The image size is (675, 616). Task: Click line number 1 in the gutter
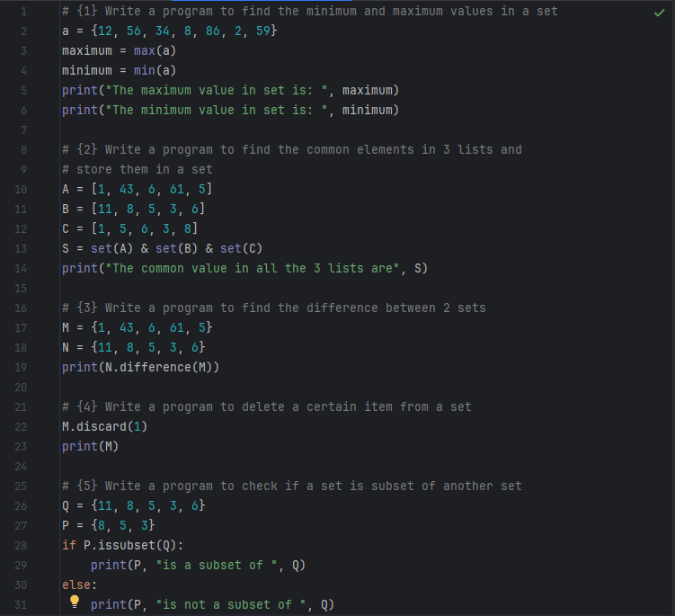(23, 12)
